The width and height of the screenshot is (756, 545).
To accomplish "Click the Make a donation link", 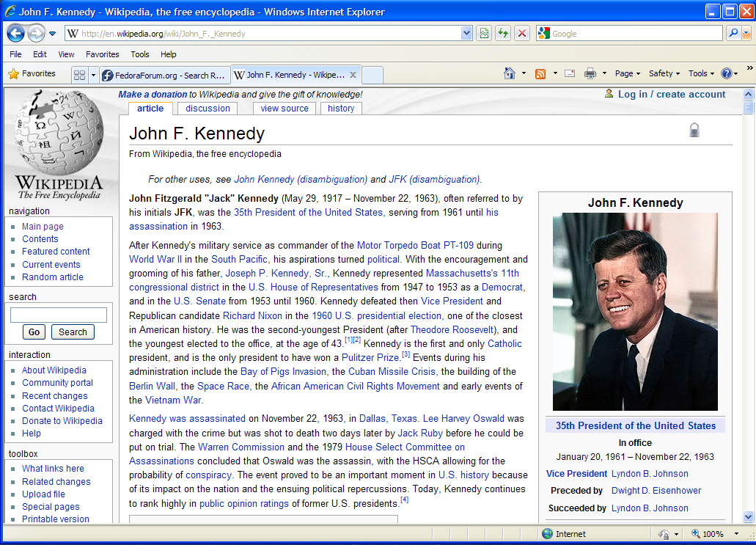I will tap(153, 95).
